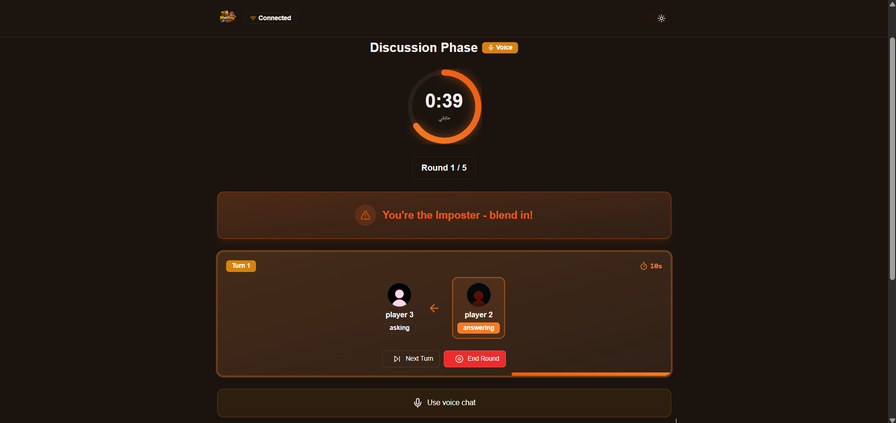Click the stopwatch 10s turn timer
Viewport: 896px width, 423px height.
[x=651, y=266]
